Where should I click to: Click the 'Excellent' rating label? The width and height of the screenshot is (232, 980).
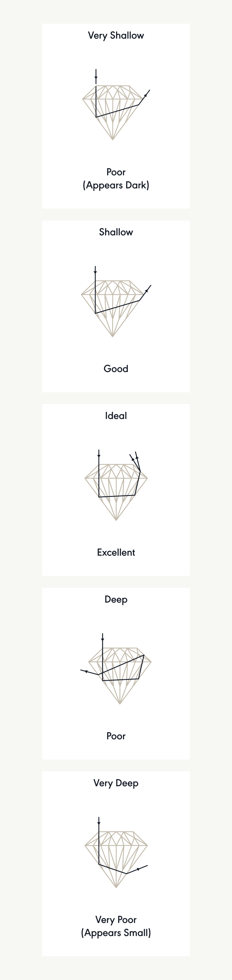pyautogui.click(x=116, y=552)
